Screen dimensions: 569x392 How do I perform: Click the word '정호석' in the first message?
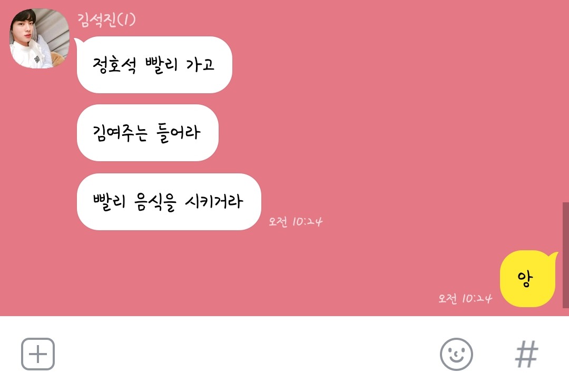(x=115, y=65)
